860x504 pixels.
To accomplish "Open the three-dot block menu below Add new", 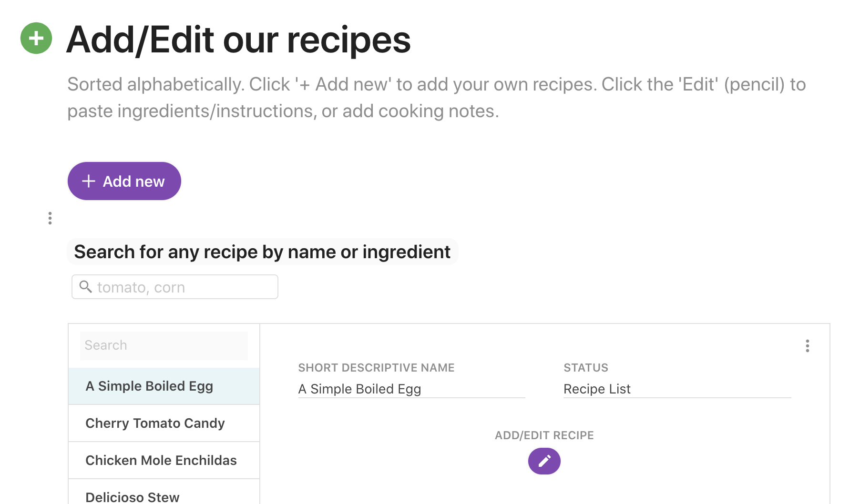I will point(50,218).
